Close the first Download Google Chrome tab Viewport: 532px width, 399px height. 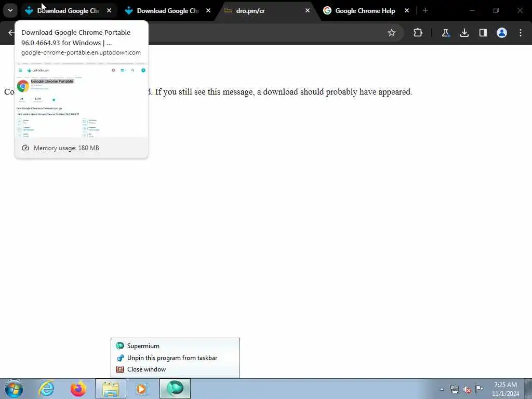pos(109,10)
